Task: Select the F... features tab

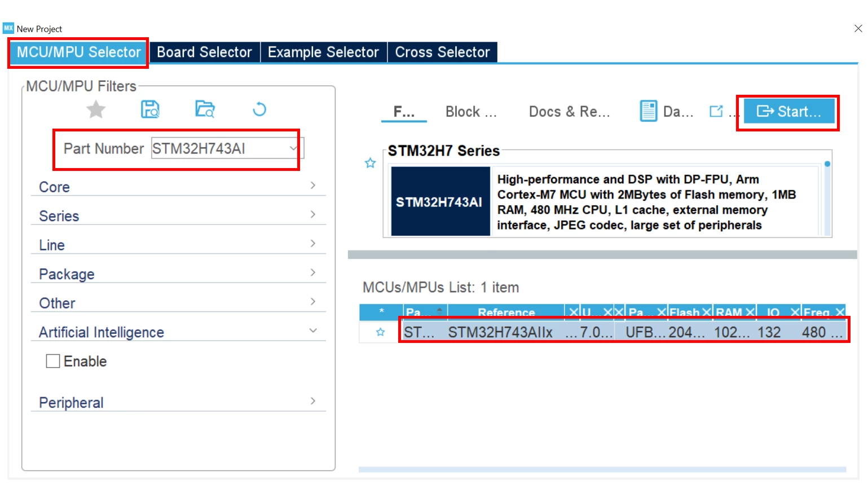Action: [404, 112]
